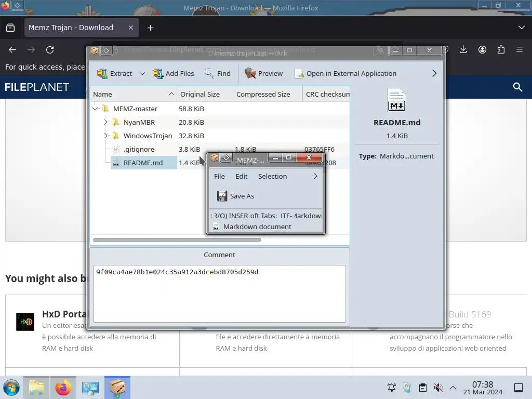Click the Preview toolbar button
The width and height of the screenshot is (532, 399).
(x=263, y=73)
